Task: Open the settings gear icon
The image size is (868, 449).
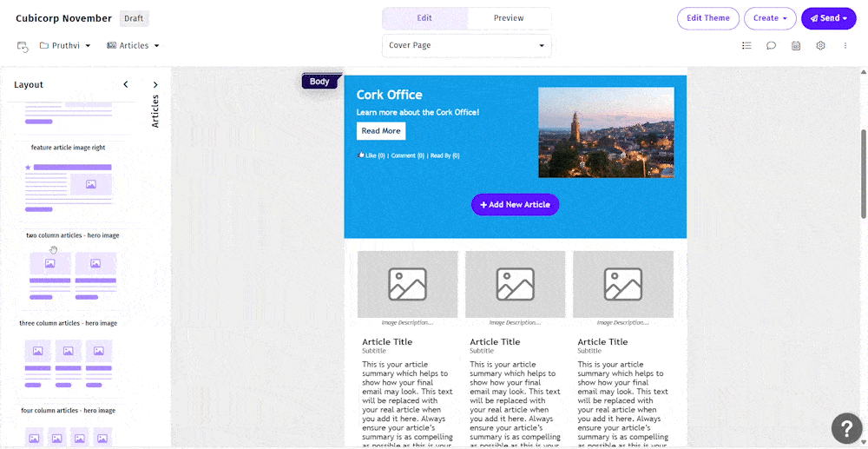Action: pos(820,46)
